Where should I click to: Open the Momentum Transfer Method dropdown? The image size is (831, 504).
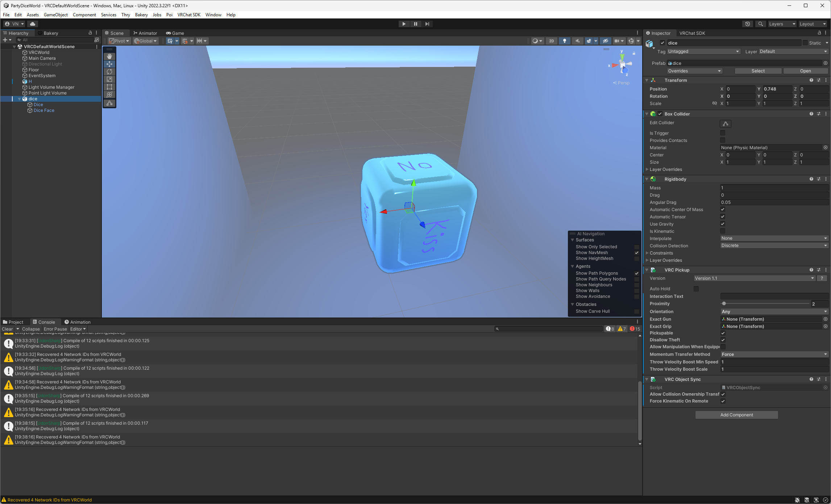point(774,354)
